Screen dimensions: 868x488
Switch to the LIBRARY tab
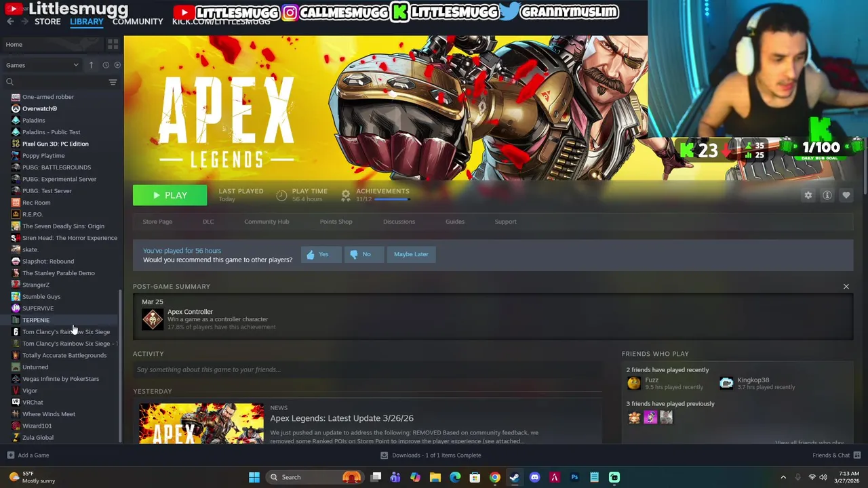[87, 22]
